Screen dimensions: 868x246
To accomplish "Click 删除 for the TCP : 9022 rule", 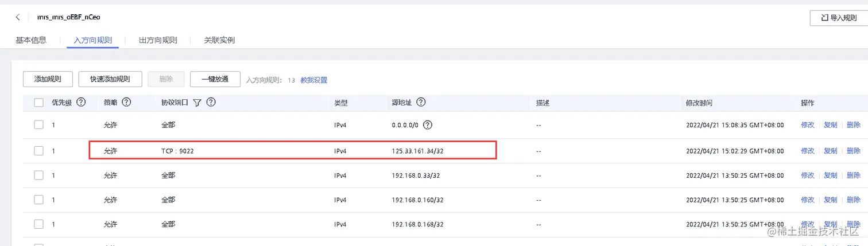I will [854, 151].
